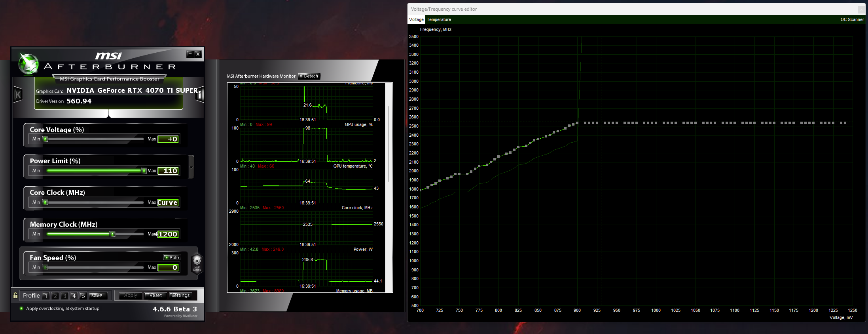Click the Frequency, MHz axis label

[x=436, y=29]
